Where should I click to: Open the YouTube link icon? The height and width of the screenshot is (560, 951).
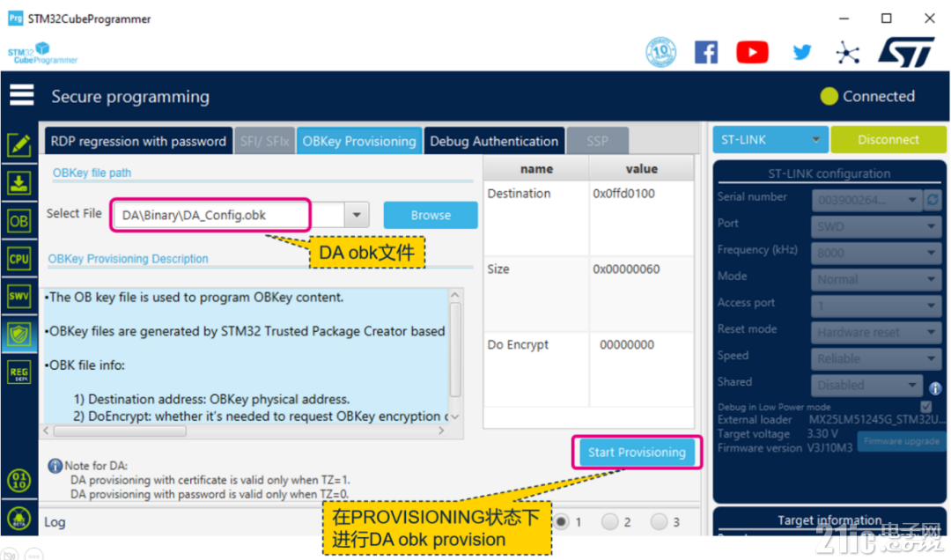click(x=752, y=52)
